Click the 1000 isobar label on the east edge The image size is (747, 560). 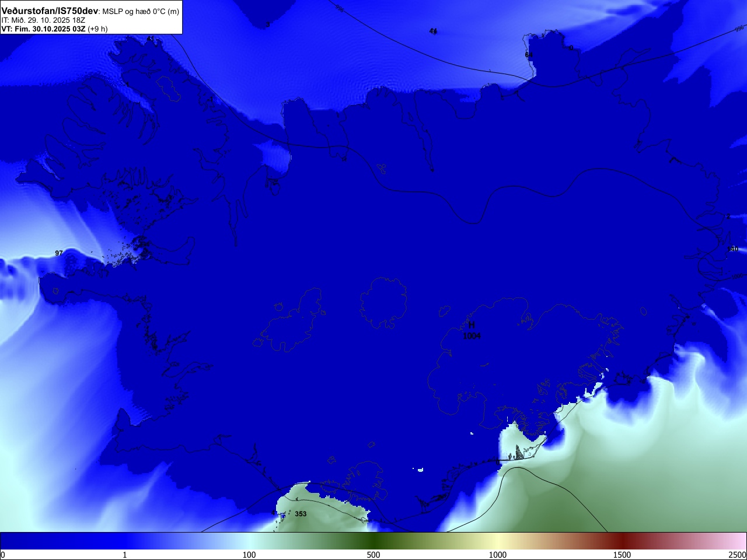coord(739,276)
